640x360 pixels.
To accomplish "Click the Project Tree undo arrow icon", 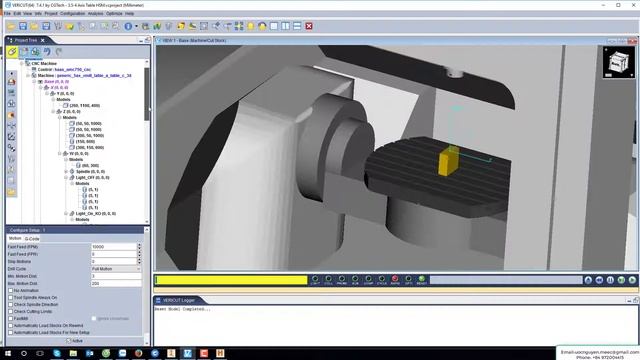I will (x=47, y=51).
